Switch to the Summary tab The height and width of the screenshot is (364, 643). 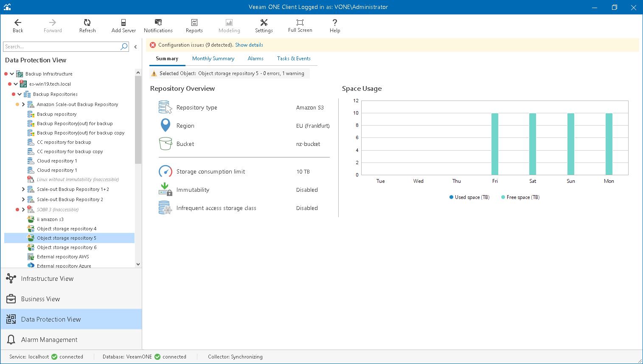(x=167, y=59)
